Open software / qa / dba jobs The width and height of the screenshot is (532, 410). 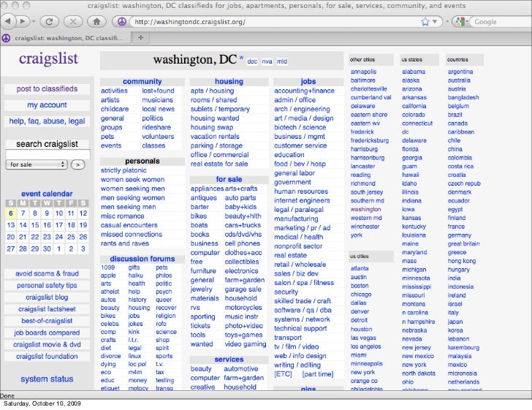[303, 310]
